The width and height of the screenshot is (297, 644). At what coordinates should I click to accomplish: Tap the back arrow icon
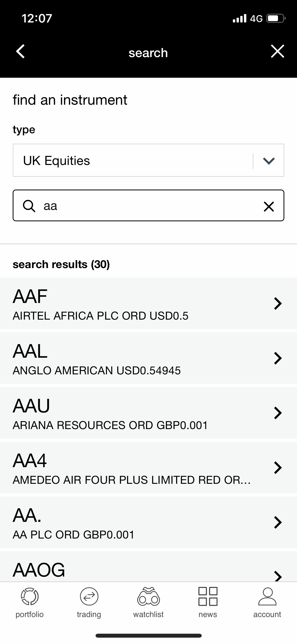tap(21, 51)
